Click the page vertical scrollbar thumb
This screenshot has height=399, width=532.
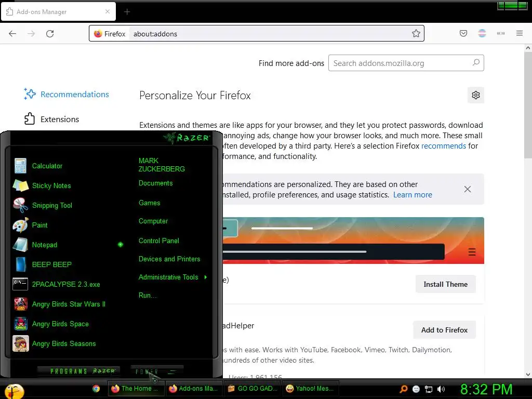[528, 105]
